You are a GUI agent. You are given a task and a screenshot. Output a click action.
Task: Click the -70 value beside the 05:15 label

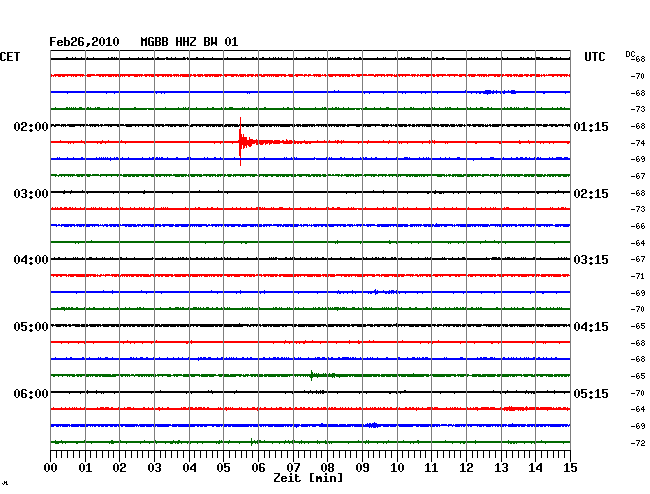pos(638,393)
